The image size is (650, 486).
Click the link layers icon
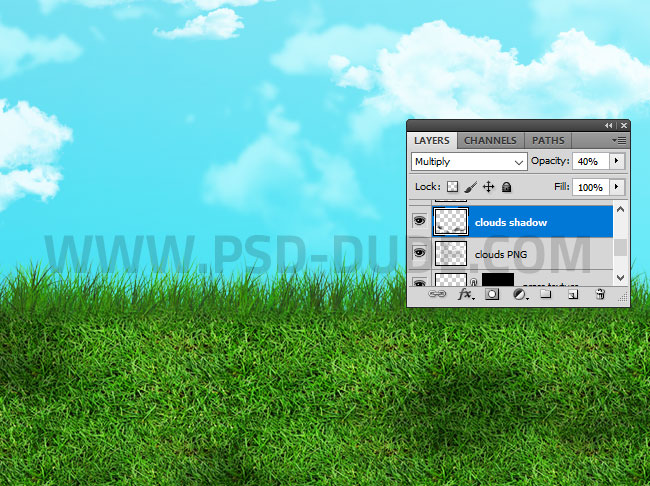point(437,295)
